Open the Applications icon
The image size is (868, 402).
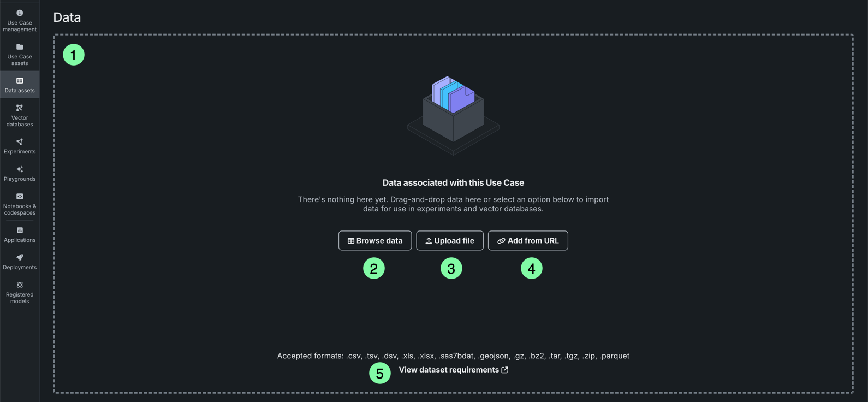(x=20, y=230)
